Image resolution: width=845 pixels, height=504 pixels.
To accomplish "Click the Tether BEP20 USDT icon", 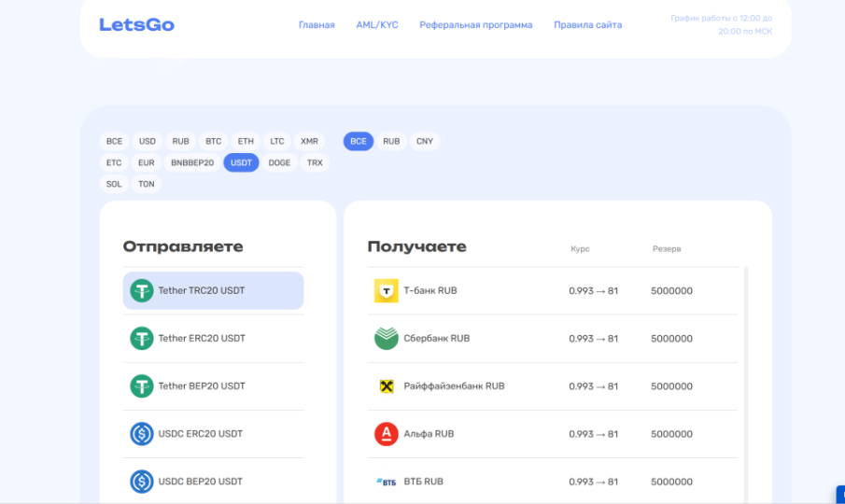I will [142, 386].
